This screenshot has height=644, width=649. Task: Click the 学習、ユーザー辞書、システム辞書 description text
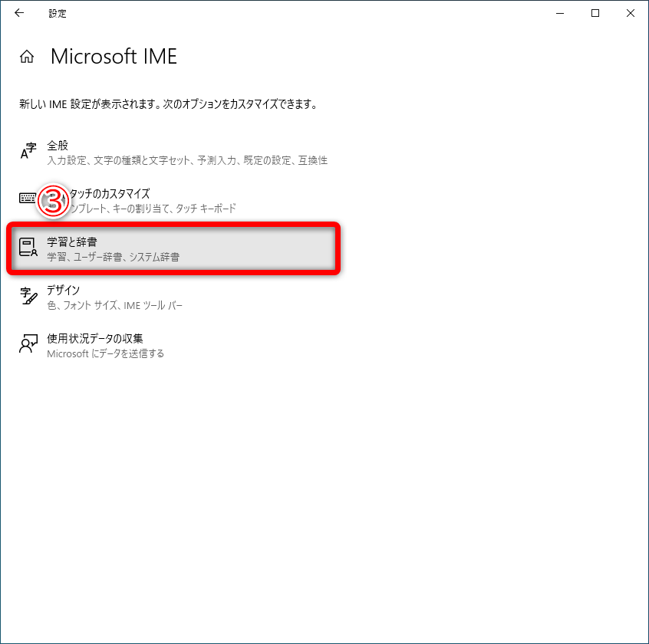tap(114, 256)
